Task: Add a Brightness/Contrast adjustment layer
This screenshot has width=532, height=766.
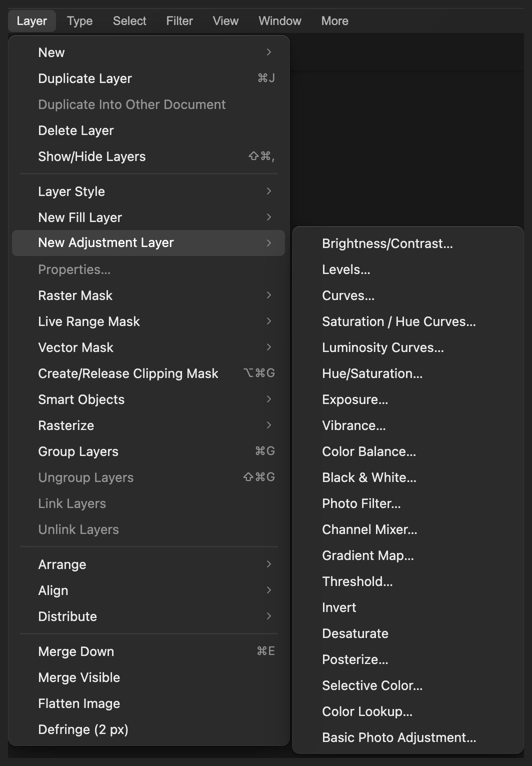Action: (407, 243)
